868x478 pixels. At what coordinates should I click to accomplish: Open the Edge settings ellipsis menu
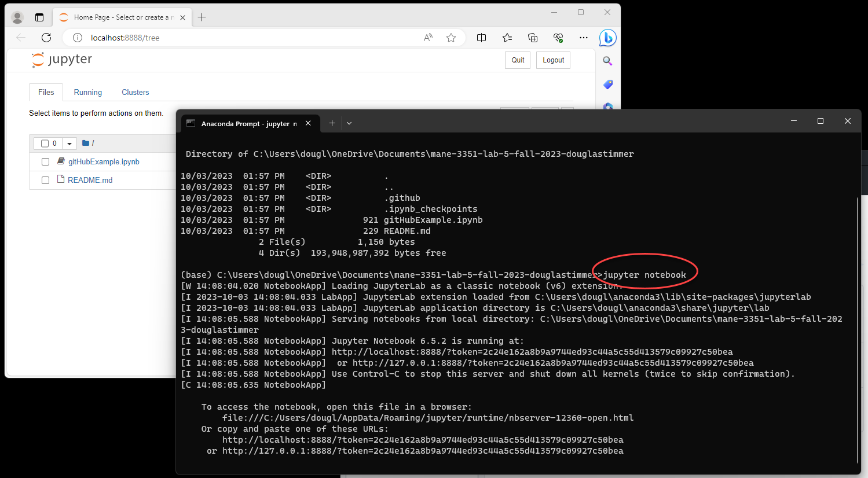583,38
